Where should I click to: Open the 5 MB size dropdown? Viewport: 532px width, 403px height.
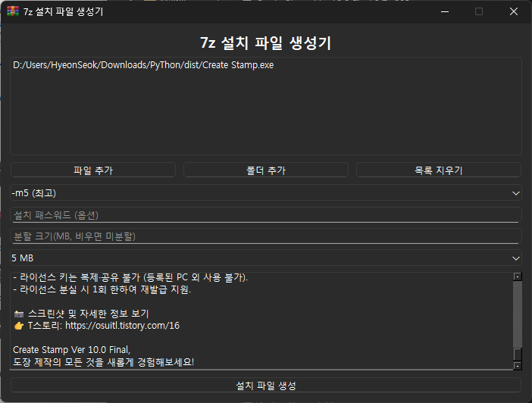[266, 258]
